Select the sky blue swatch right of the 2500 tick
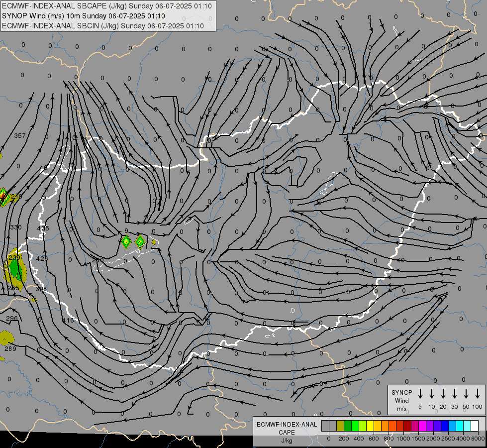The image size is (487, 448). [452, 426]
